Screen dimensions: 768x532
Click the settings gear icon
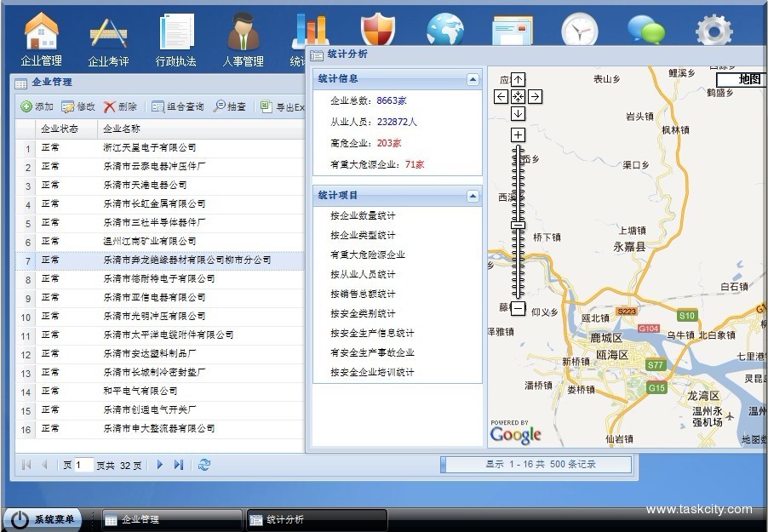point(714,31)
